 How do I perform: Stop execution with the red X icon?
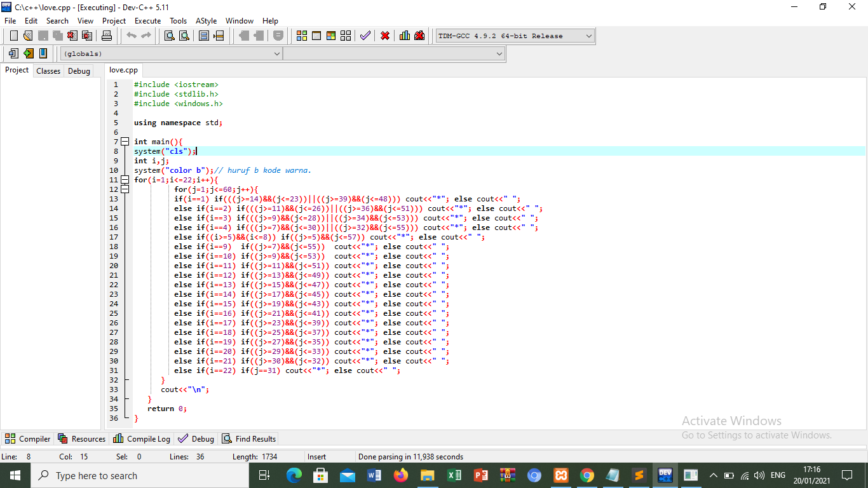tap(385, 36)
